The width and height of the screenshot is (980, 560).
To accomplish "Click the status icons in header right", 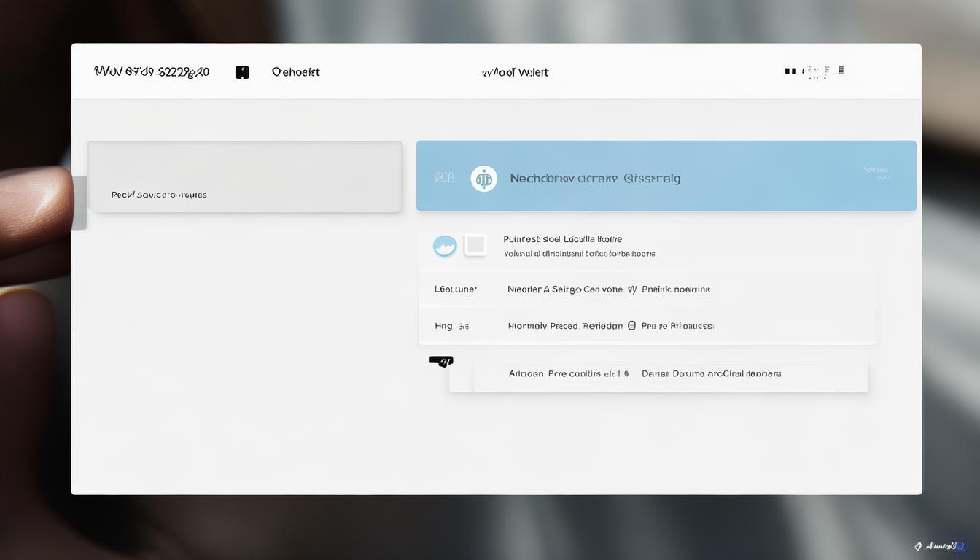I will [x=814, y=71].
